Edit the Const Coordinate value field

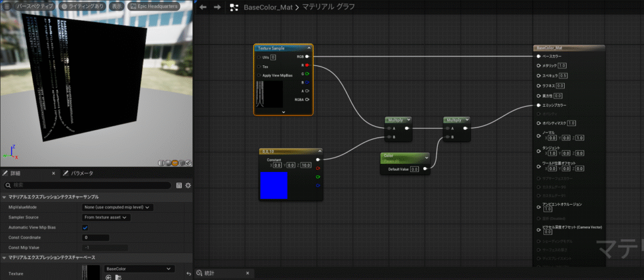(x=96, y=238)
